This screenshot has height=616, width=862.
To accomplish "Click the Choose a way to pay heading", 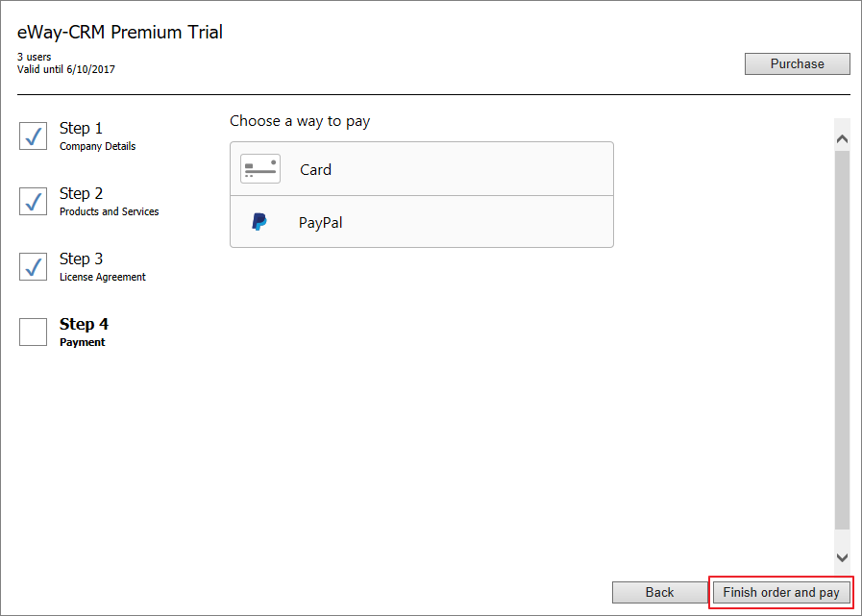I will point(300,121).
